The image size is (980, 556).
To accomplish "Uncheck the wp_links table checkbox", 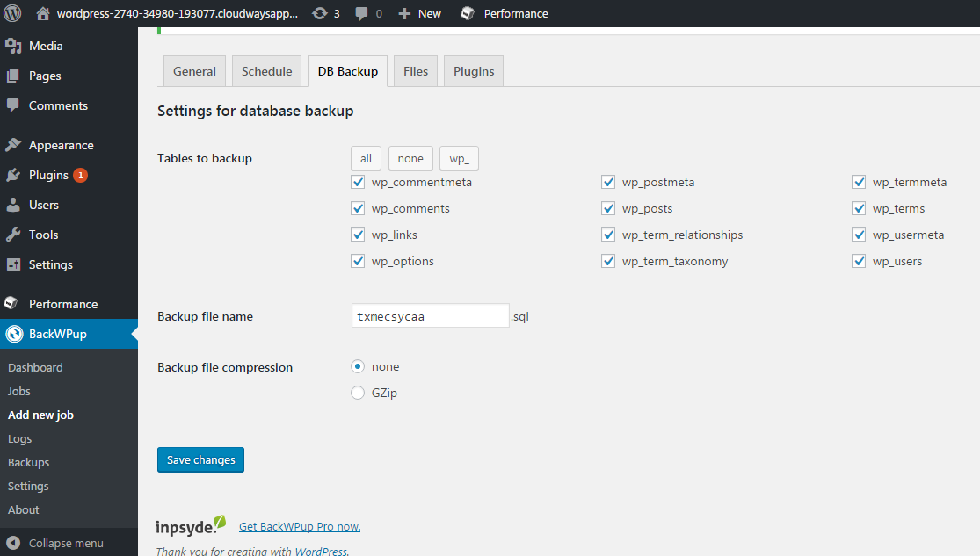I will [358, 235].
